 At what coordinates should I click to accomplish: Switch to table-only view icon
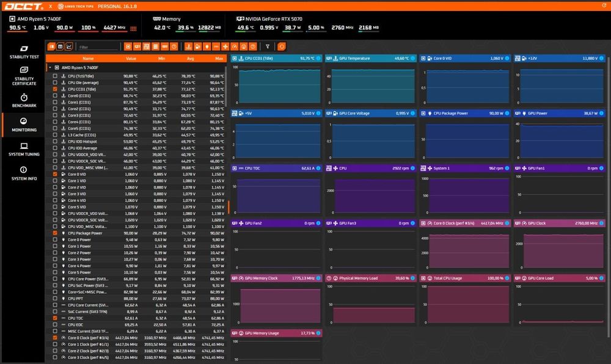60,46
